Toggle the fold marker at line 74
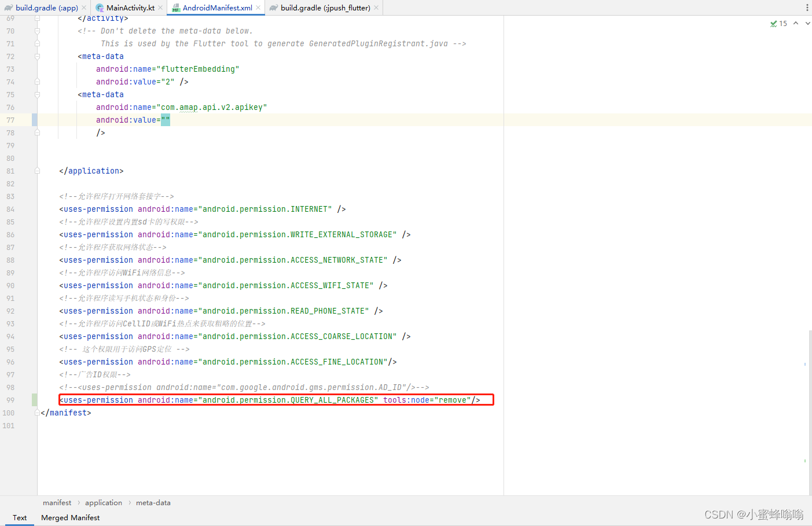Image resolution: width=812 pixels, height=526 pixels. tap(37, 82)
